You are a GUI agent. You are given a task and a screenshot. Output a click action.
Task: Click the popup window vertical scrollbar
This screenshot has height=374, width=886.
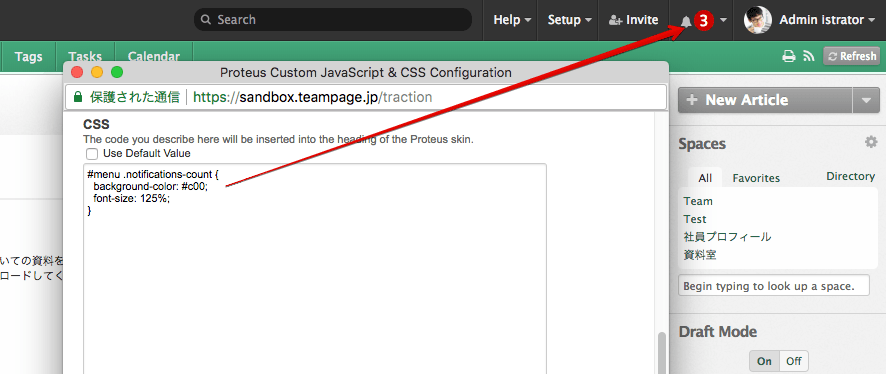(x=662, y=354)
